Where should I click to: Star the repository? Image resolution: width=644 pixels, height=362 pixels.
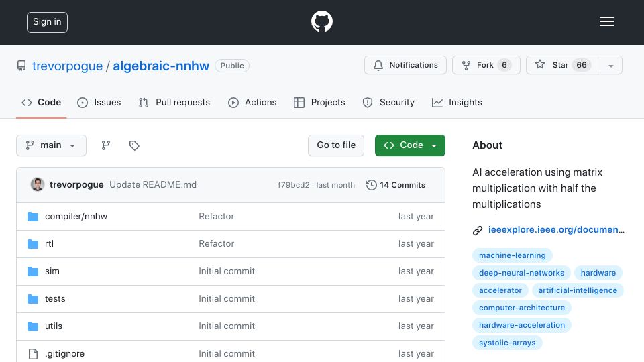pos(563,65)
